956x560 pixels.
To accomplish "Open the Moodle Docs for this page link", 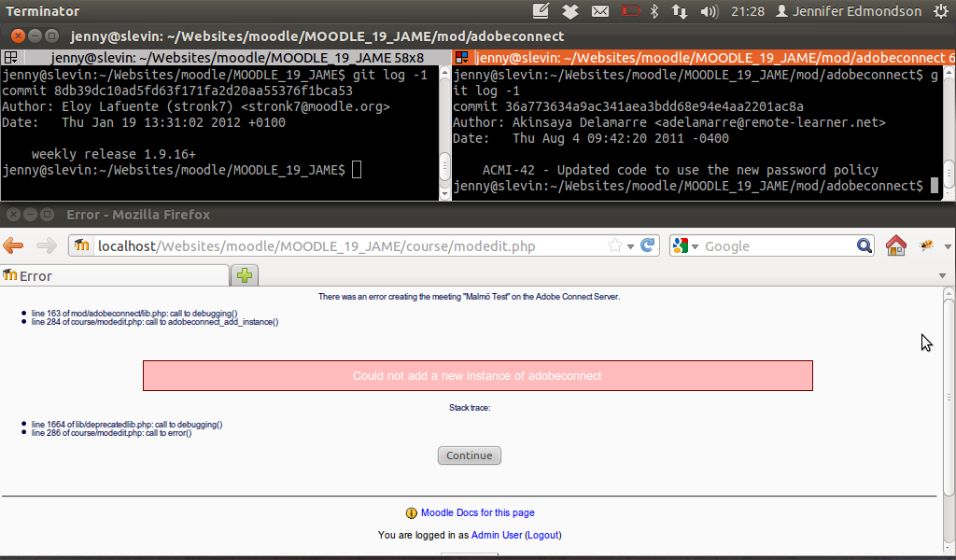I will pyautogui.click(x=477, y=512).
